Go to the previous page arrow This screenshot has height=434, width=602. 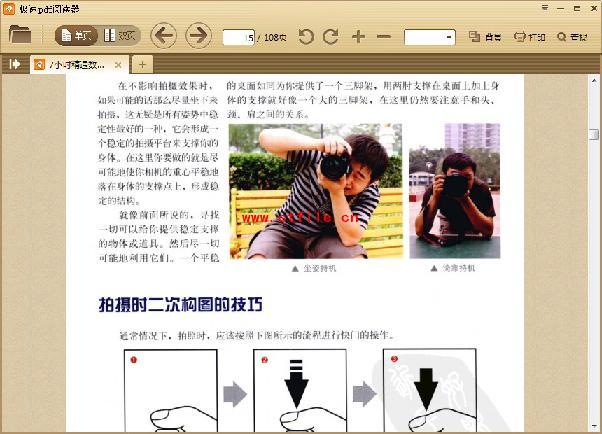coord(163,36)
